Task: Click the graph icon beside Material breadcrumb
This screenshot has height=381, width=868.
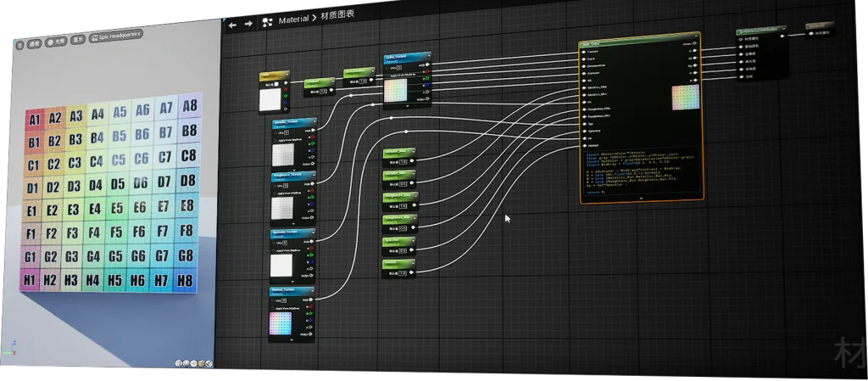Action: pos(267,22)
